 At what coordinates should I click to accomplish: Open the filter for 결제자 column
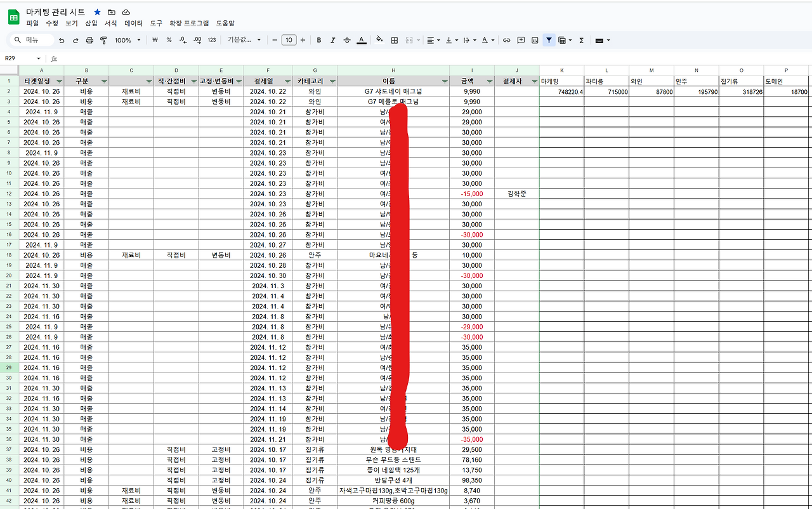click(534, 81)
